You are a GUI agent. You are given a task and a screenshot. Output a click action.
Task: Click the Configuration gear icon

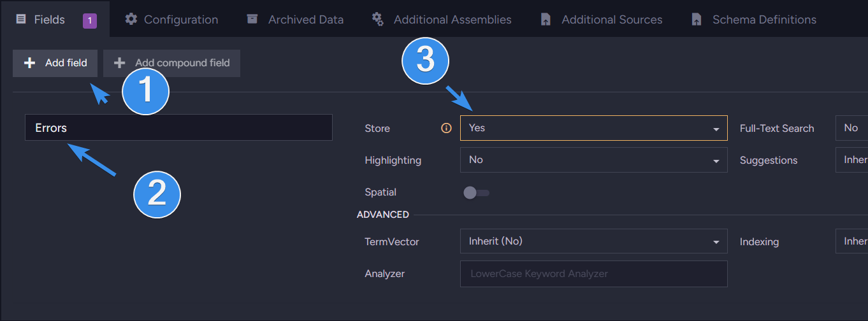131,19
